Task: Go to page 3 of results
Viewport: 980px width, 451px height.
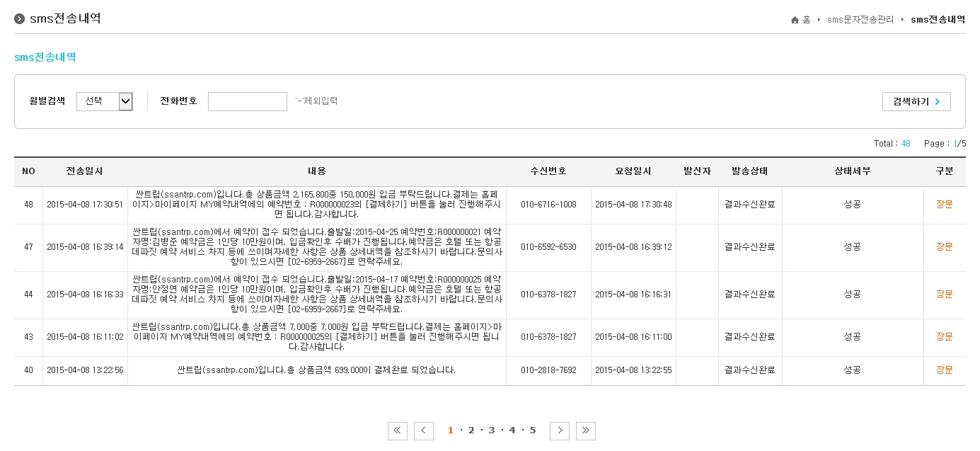Action: (491, 430)
